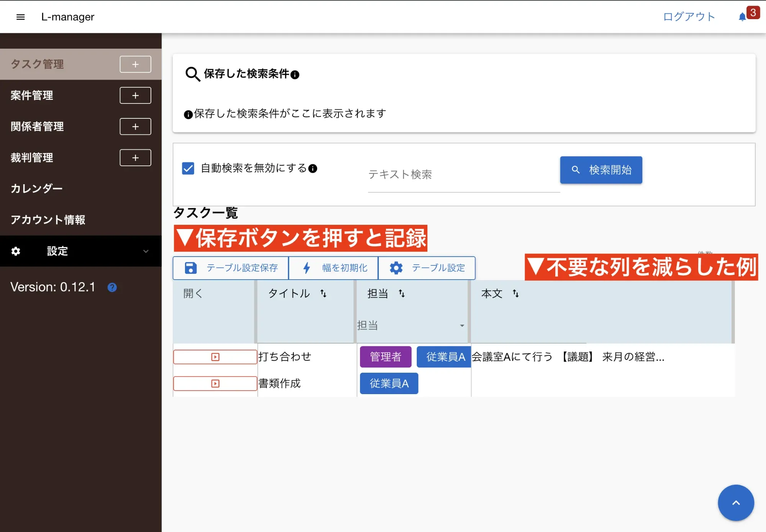This screenshot has width=766, height=532.
Task: Click plus button next to 裁判管理
Action: click(x=135, y=158)
